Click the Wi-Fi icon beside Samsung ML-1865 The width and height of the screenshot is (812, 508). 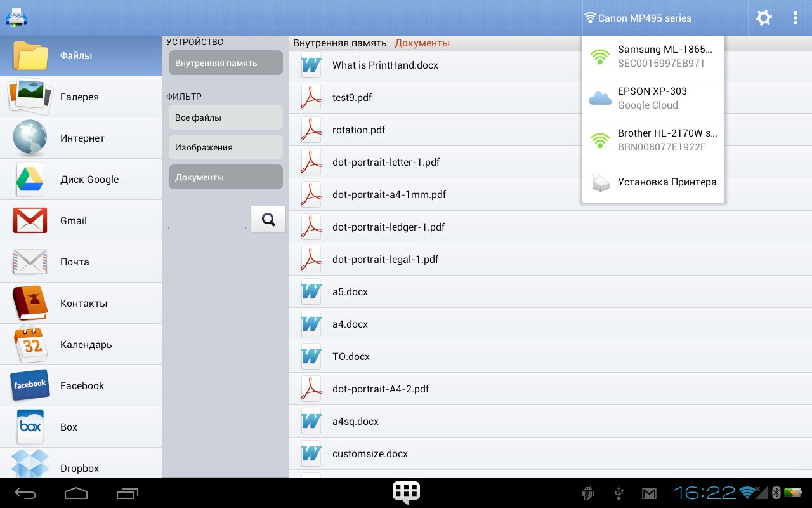click(x=599, y=57)
